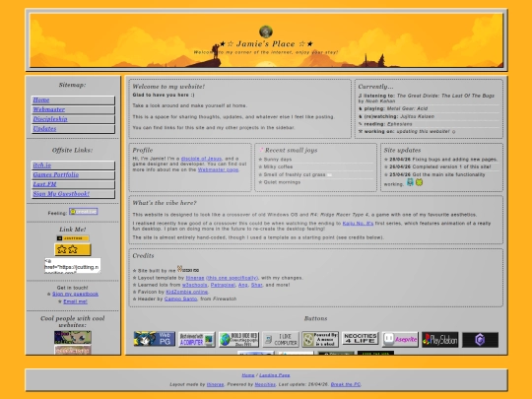Screen dimensions: 532x399
Task: Click the 'Powered by a mouse in a wheel' badge
Action: point(320,339)
